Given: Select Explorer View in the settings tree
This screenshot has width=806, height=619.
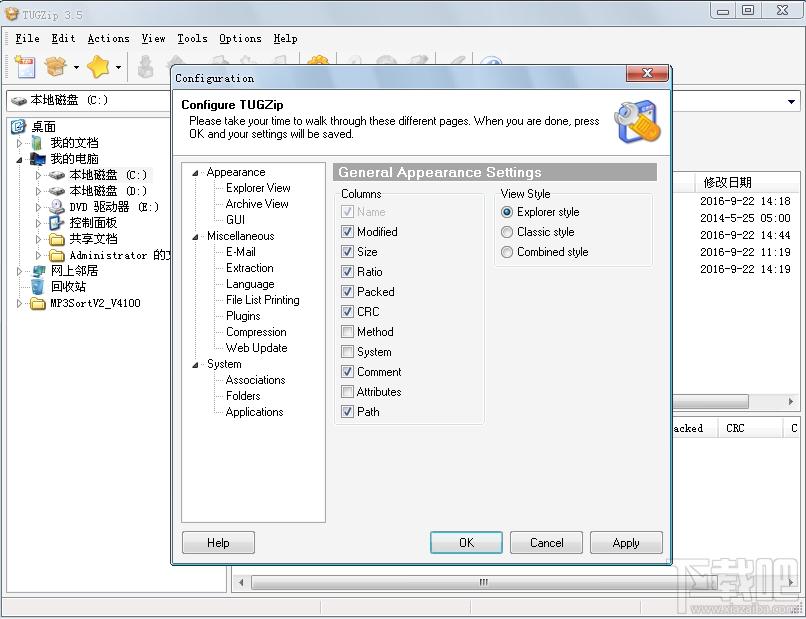Looking at the screenshot, I should click(258, 188).
